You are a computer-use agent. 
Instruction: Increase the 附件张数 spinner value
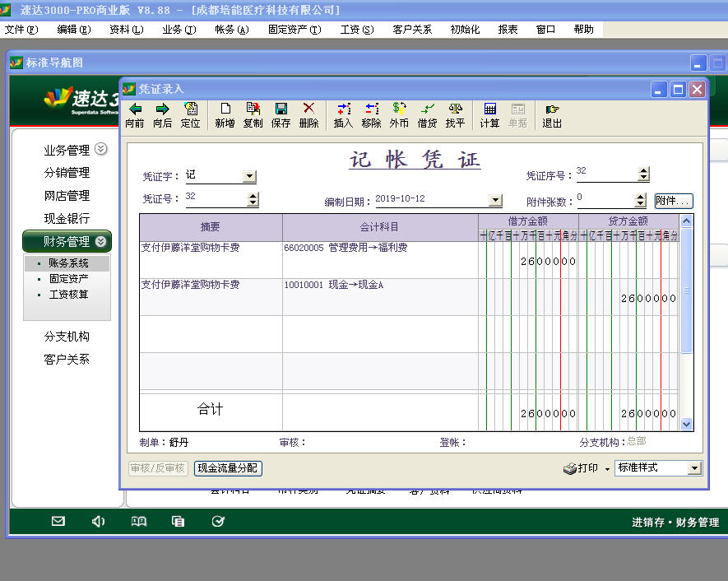tap(640, 197)
